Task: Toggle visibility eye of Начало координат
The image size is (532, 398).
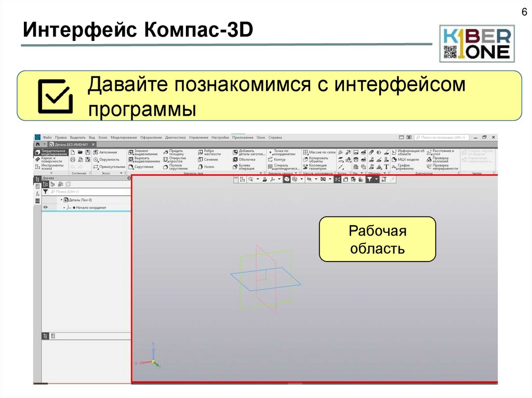Action: [46, 208]
